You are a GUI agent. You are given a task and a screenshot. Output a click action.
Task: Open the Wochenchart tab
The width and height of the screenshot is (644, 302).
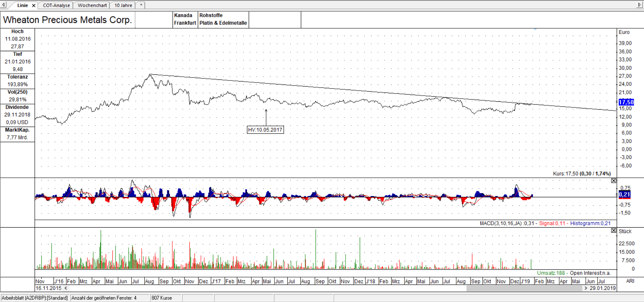coord(92,5)
